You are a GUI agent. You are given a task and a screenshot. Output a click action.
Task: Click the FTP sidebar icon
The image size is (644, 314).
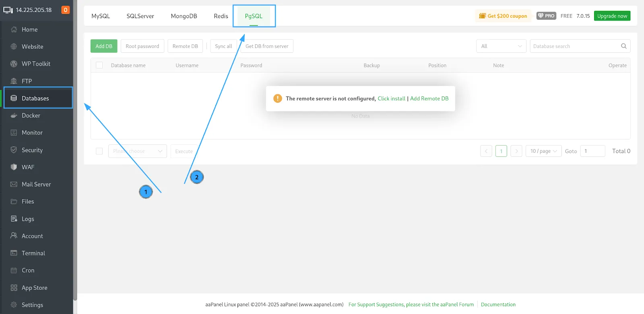[14, 81]
